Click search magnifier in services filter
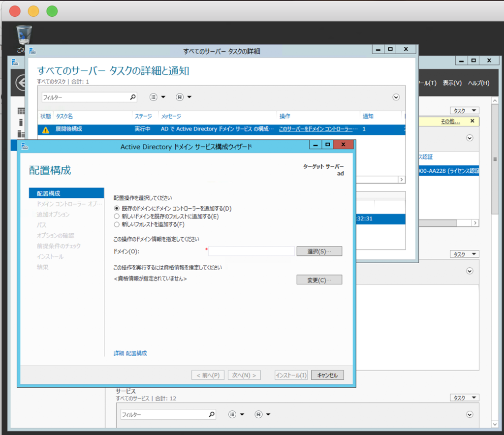The height and width of the screenshot is (435, 504). (x=212, y=414)
